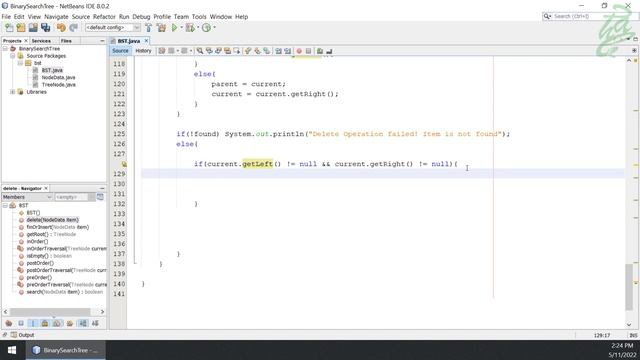Click the Profile Project toolbar icon
This screenshot has width=640, height=360.
[x=207, y=28]
